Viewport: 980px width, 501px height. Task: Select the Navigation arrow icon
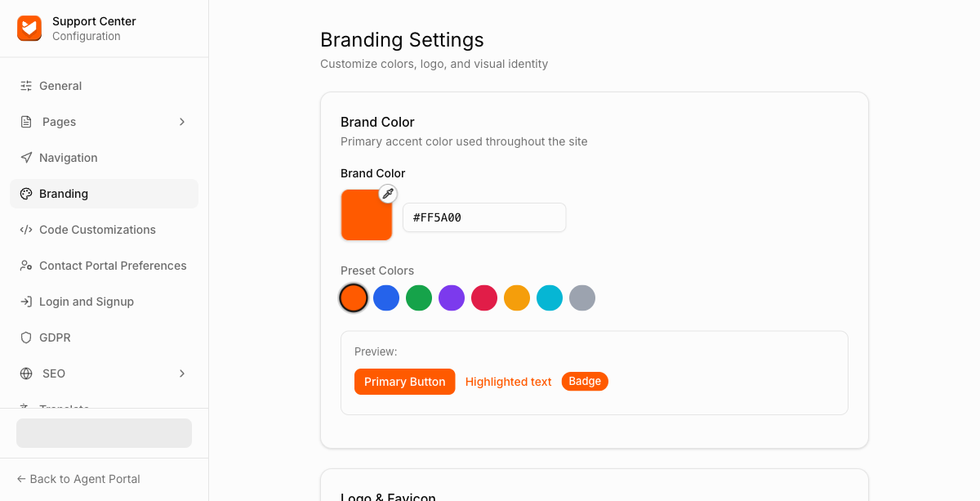click(26, 158)
